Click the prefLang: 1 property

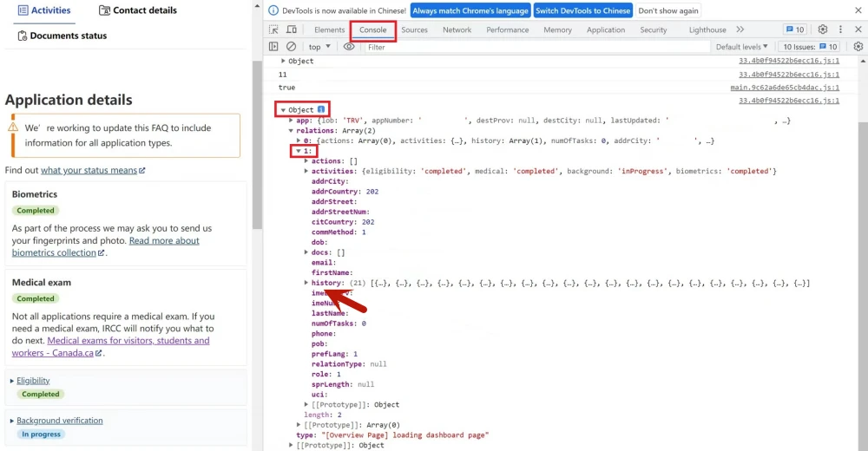pos(334,354)
